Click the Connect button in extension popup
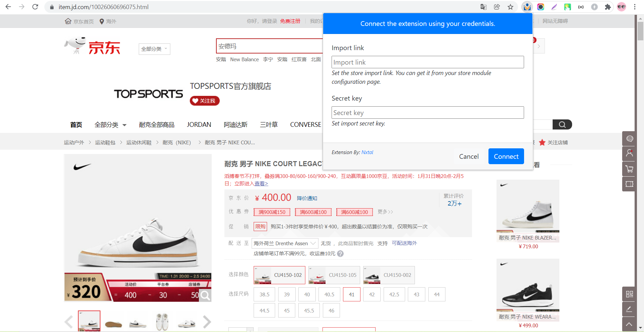The height and width of the screenshot is (332, 644). [506, 156]
